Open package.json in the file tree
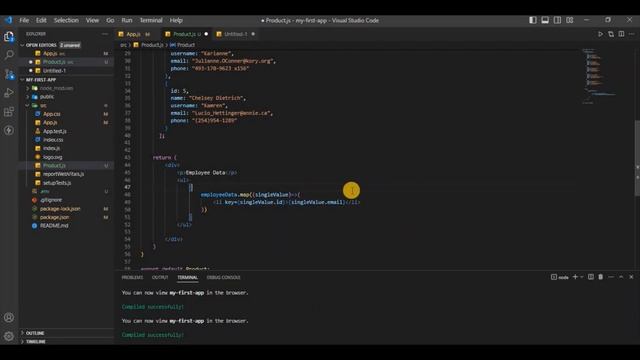Viewport: 640px width, 360px height. tap(54, 217)
